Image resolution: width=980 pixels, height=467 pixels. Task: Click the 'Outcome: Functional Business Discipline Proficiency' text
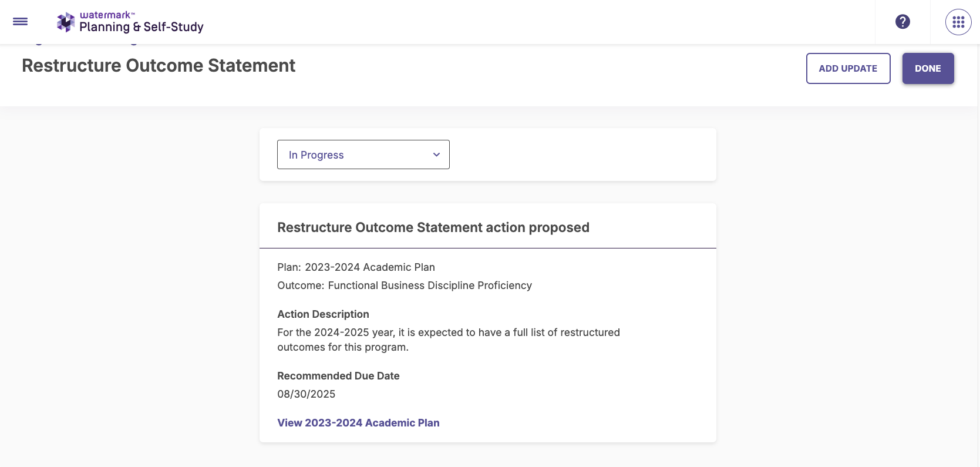[x=405, y=285]
